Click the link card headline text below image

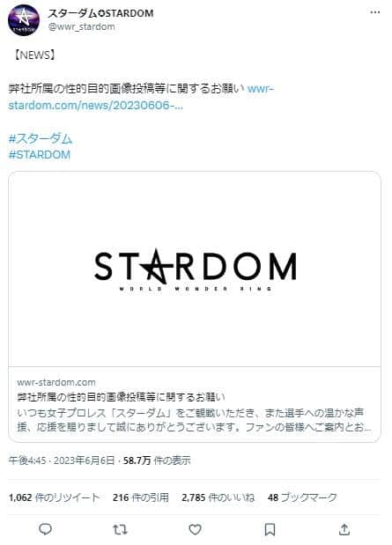(121, 397)
